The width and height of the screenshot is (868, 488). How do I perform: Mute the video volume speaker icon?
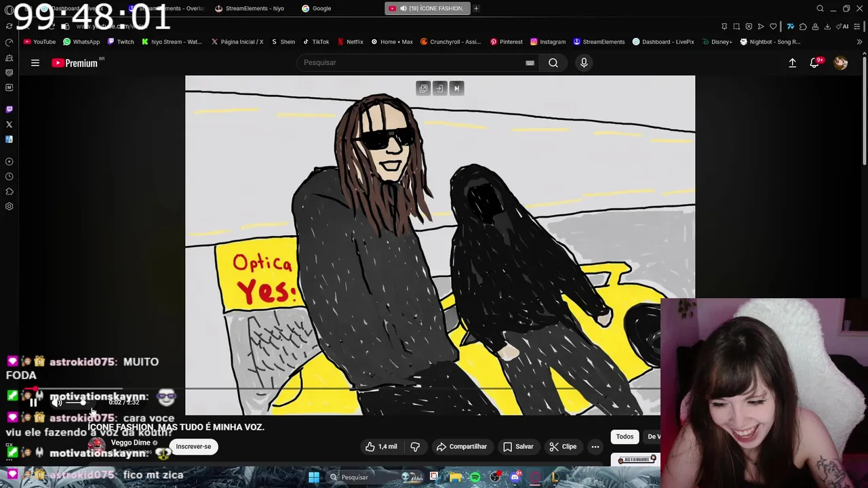57,402
